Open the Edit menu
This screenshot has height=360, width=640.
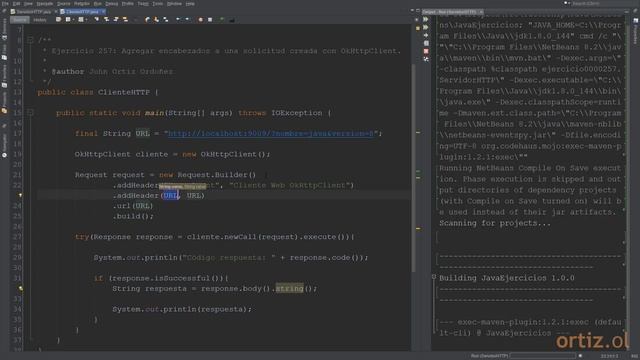pyautogui.click(x=16, y=4)
